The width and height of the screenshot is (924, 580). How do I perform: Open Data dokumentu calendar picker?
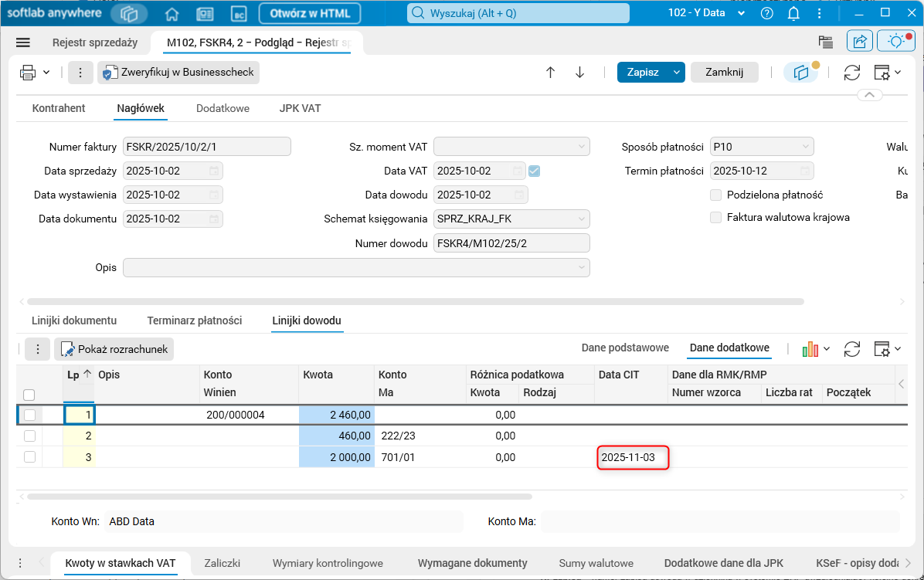pyautogui.click(x=214, y=219)
